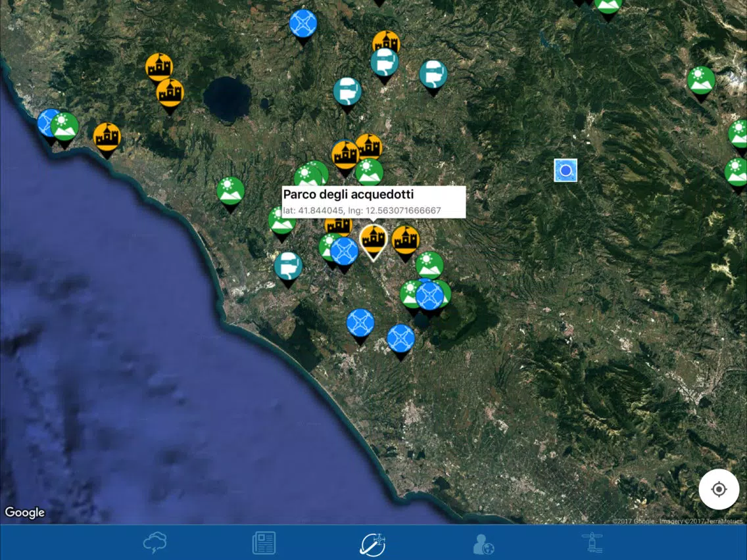Select the blue square marker with circle
Viewport: 747px width, 560px height.
566,170
